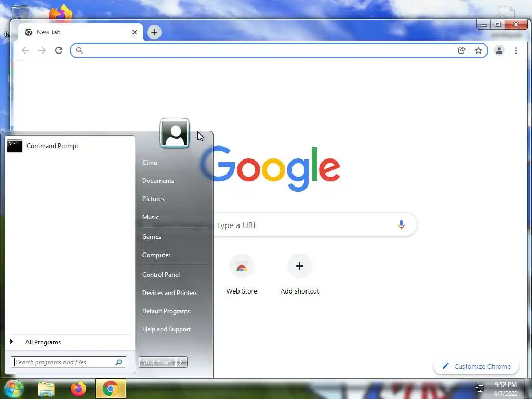This screenshot has width=532, height=399.
Task: Open the Cimo user folder
Action: tap(150, 163)
